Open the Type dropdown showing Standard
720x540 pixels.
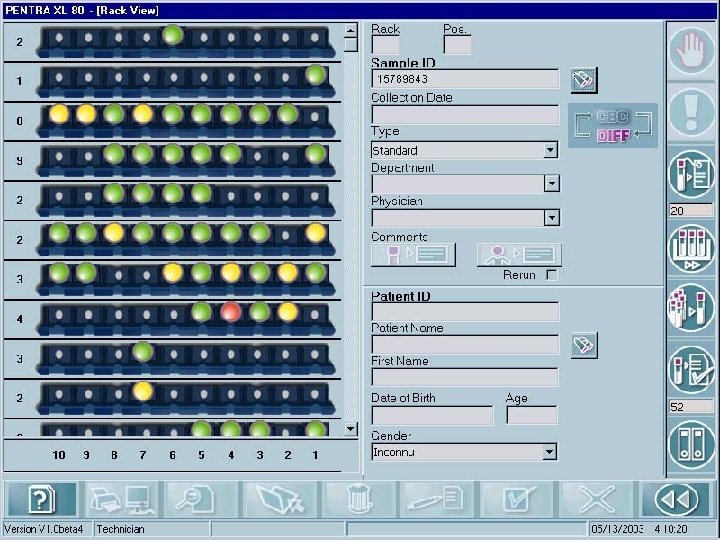point(550,150)
